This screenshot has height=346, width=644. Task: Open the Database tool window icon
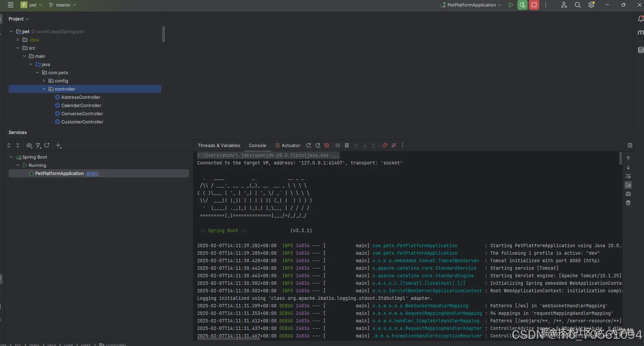tap(641, 50)
